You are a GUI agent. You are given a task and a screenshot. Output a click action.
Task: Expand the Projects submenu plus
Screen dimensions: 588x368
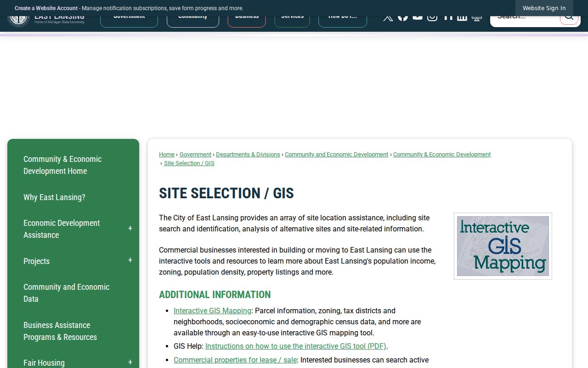pos(130,260)
